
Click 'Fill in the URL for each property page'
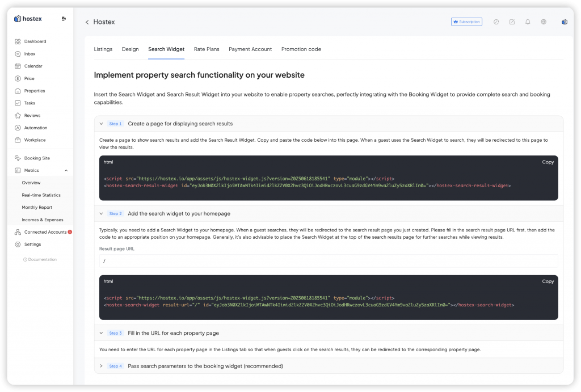point(174,333)
